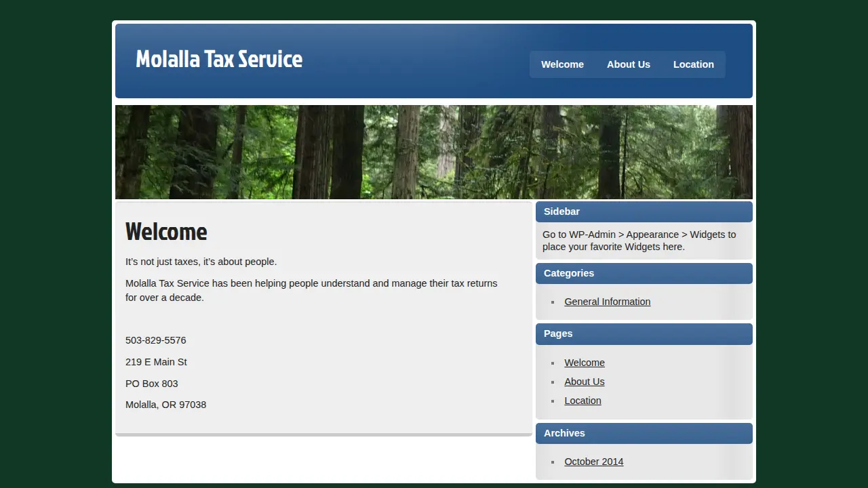
Task: Open the General Information category link
Action: point(608,302)
